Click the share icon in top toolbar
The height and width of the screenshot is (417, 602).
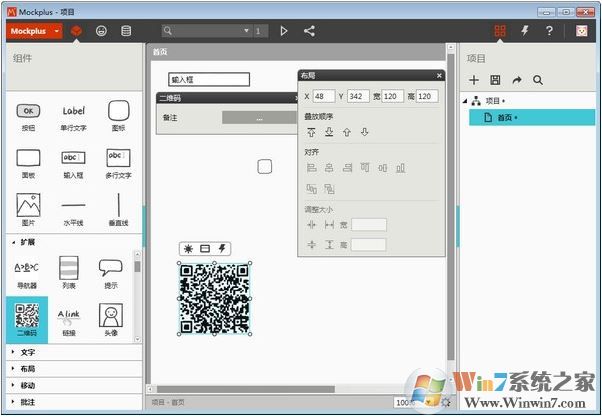(309, 31)
